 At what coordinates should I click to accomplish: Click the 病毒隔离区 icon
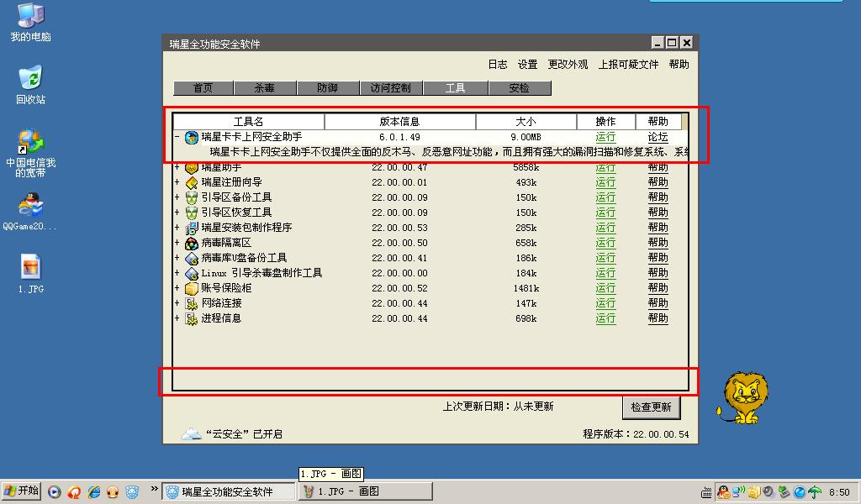point(191,243)
